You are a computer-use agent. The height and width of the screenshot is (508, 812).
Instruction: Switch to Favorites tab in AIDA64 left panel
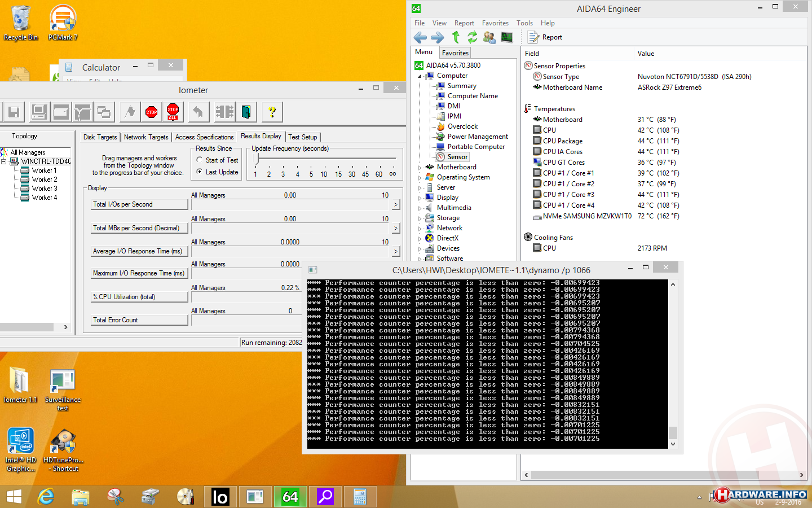[x=455, y=52]
